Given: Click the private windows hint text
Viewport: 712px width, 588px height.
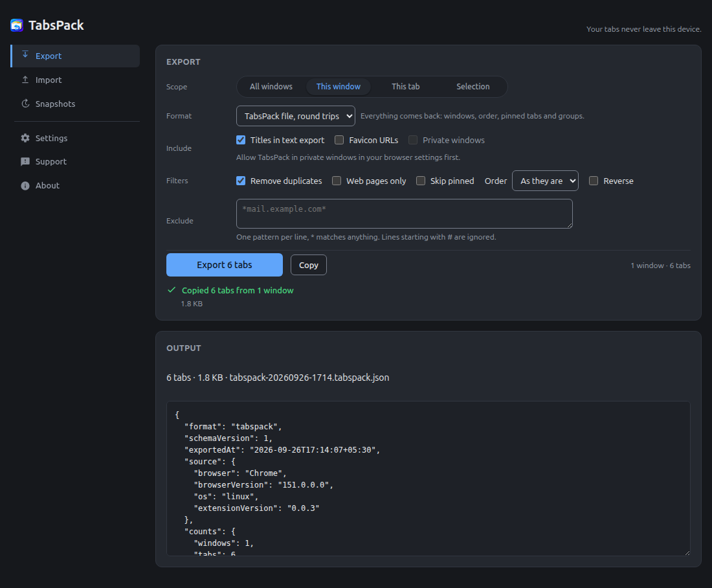Looking at the screenshot, I should click(x=348, y=157).
